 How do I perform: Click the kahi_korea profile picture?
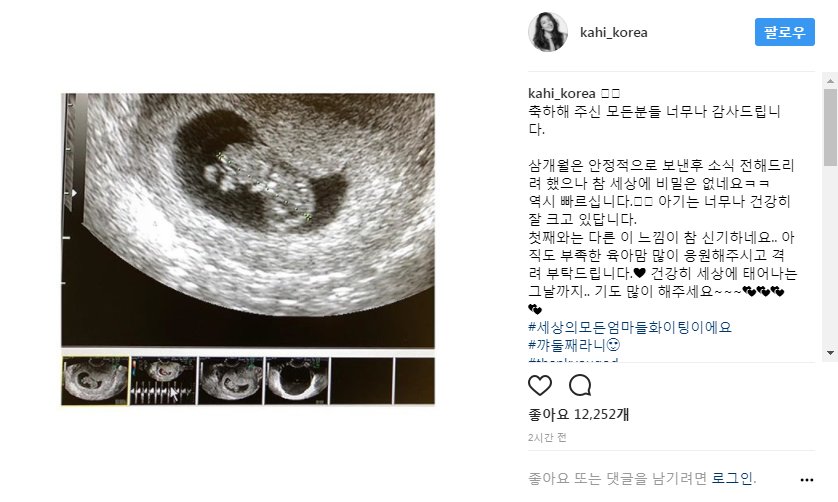tap(548, 32)
